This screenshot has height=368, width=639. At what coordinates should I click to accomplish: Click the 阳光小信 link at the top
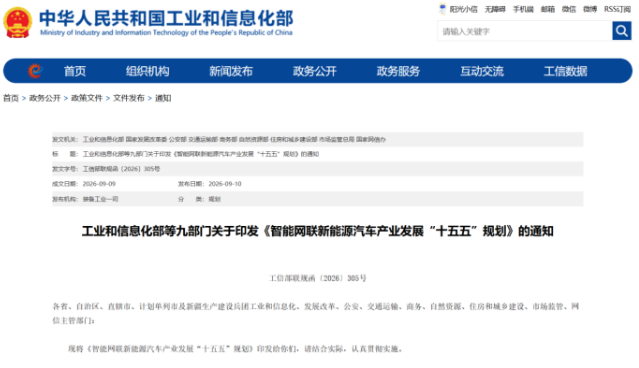pos(463,9)
